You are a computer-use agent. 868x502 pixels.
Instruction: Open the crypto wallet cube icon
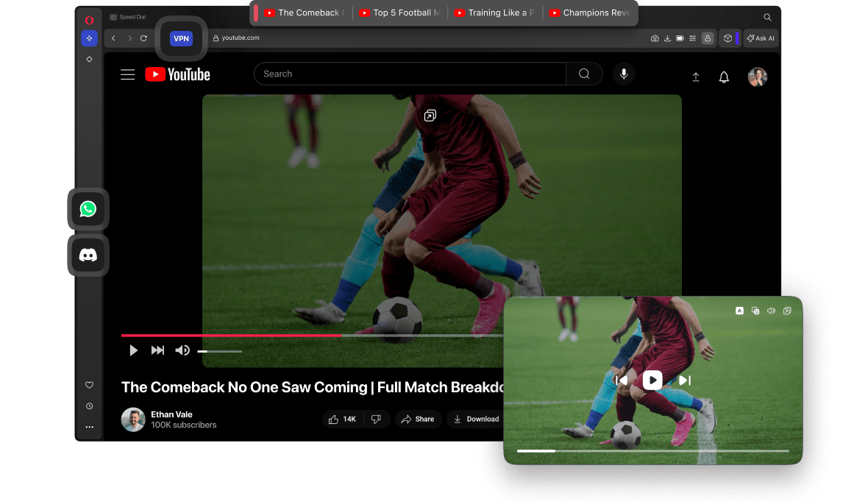coord(728,38)
